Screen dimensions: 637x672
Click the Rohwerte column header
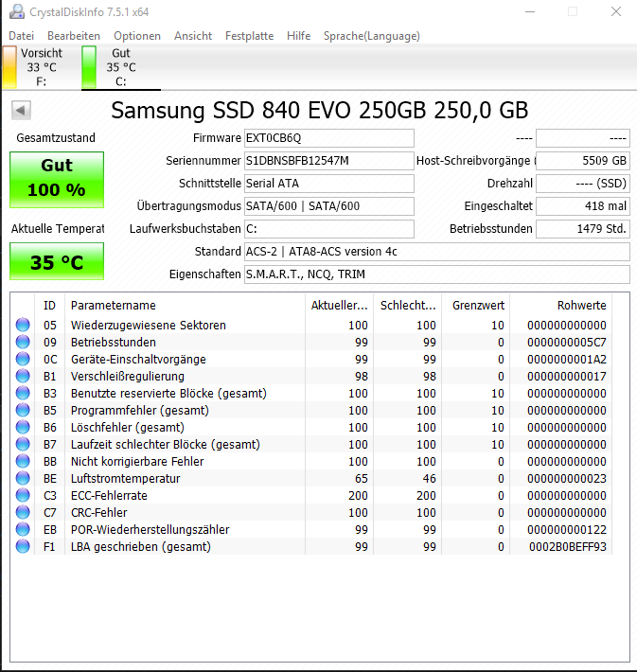[x=560, y=305]
